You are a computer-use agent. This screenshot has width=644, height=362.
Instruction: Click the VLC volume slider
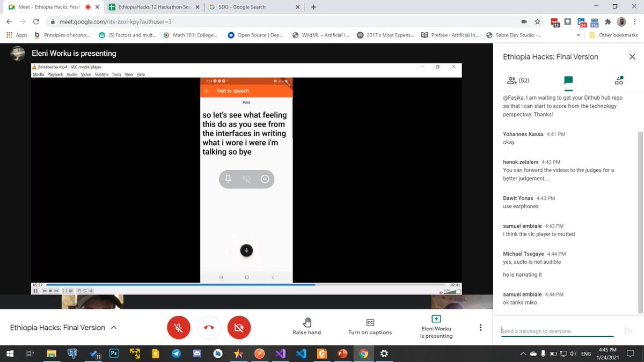click(x=453, y=291)
